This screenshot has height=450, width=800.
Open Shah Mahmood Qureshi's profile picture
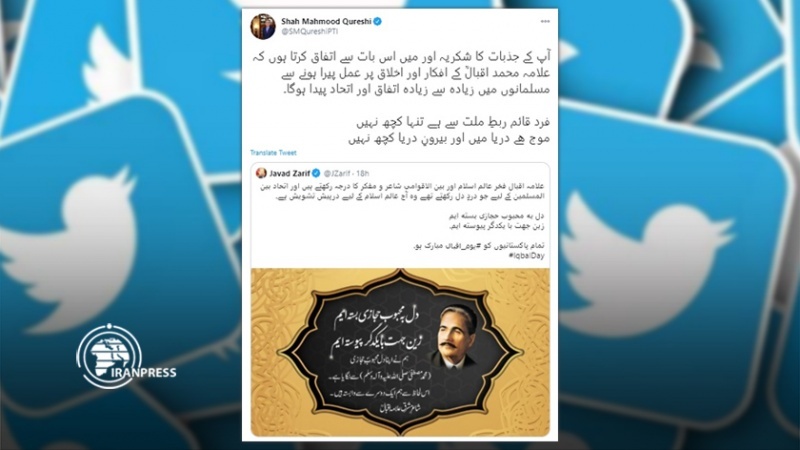(263, 26)
